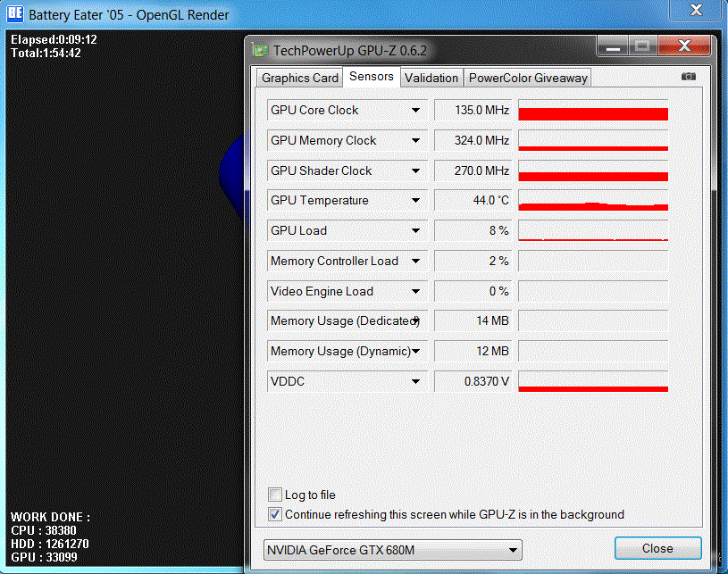
Task: Select the Sensors tab
Action: (x=371, y=76)
